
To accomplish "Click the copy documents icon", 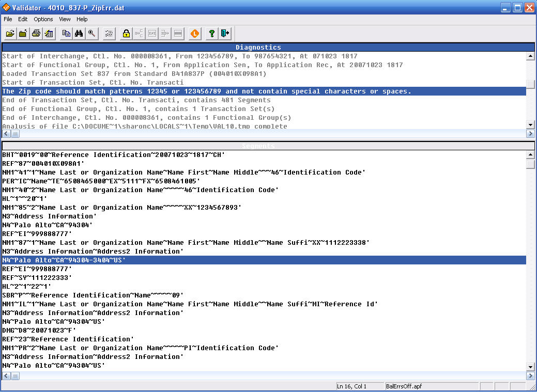I will coord(67,34).
